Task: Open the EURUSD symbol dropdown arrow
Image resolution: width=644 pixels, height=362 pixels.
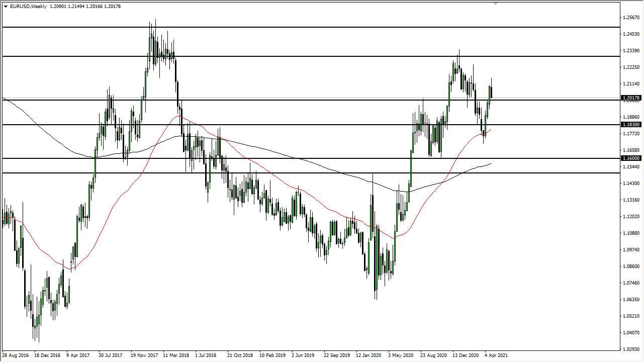Action: pyautogui.click(x=6, y=6)
